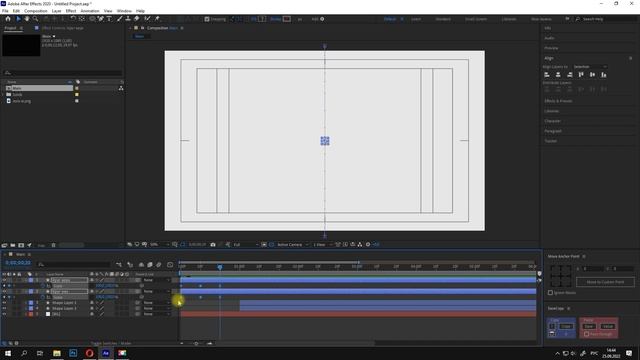Toggle Frame Blending icon in timeline header
The width and height of the screenshot is (640, 360).
pos(150,264)
